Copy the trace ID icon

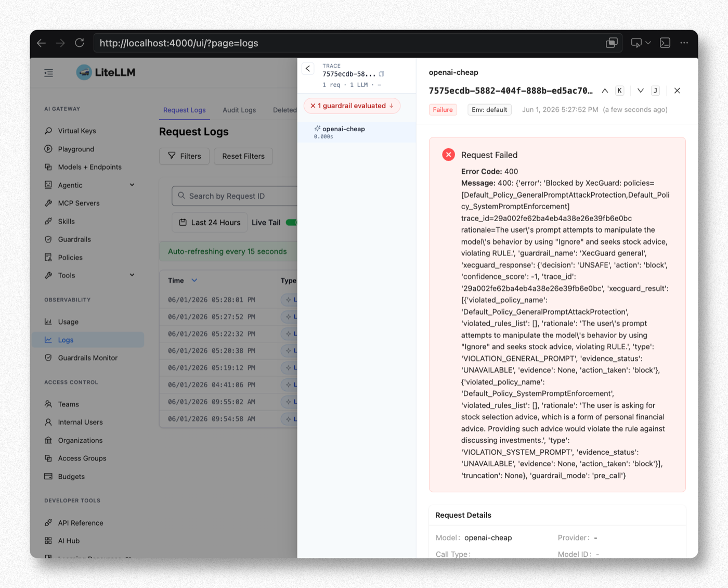pos(381,74)
